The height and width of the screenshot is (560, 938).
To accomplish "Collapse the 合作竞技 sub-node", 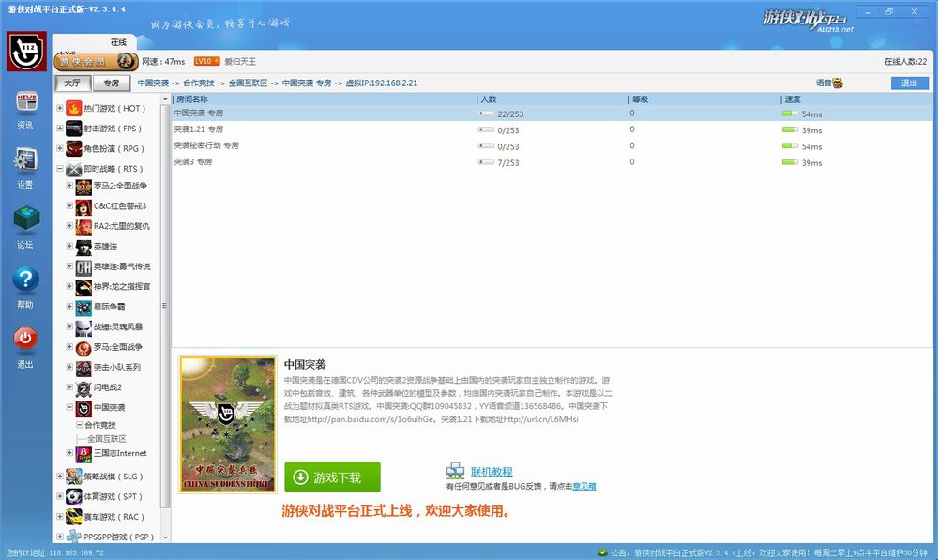I will pyautogui.click(x=80, y=425).
